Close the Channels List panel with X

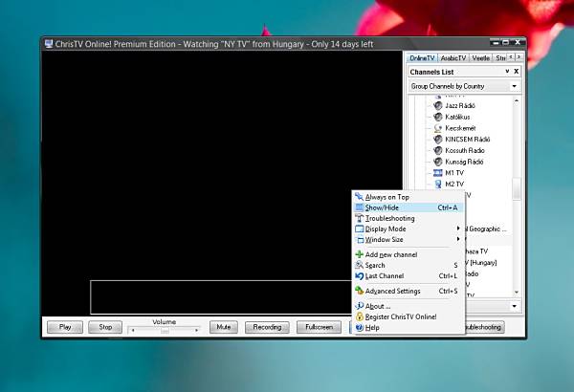point(517,72)
